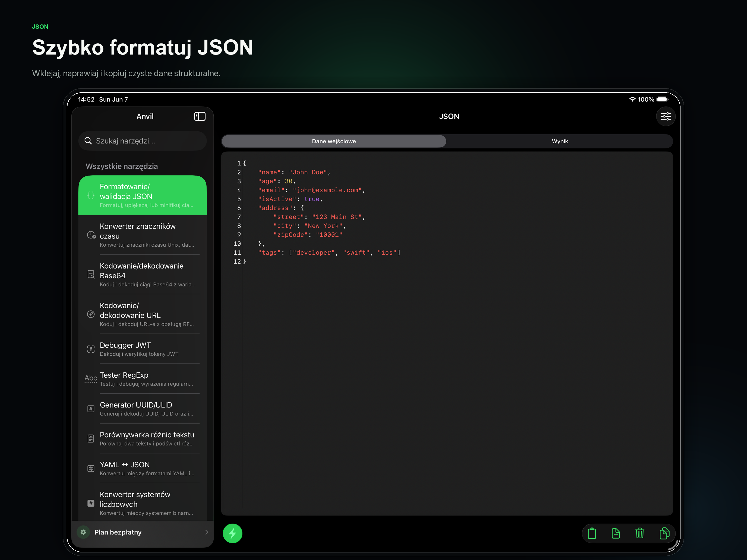Open Debugger JWT tool
This screenshot has height=560, width=747.
[143, 349]
